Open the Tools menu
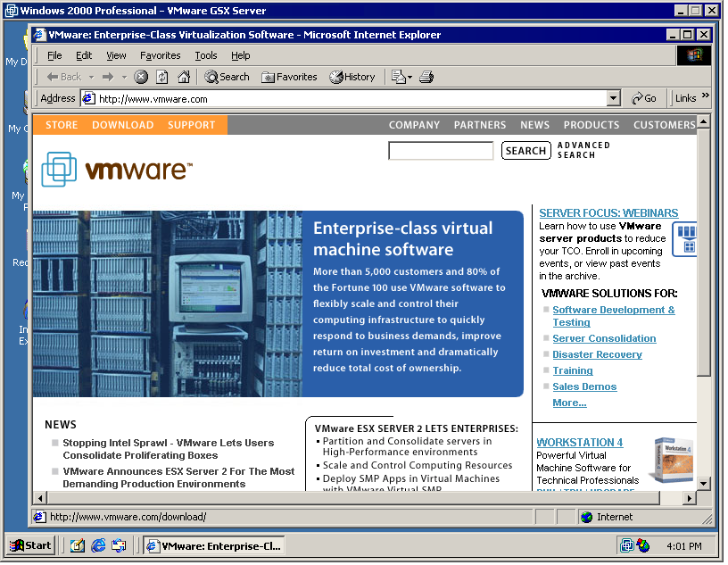 coord(206,55)
